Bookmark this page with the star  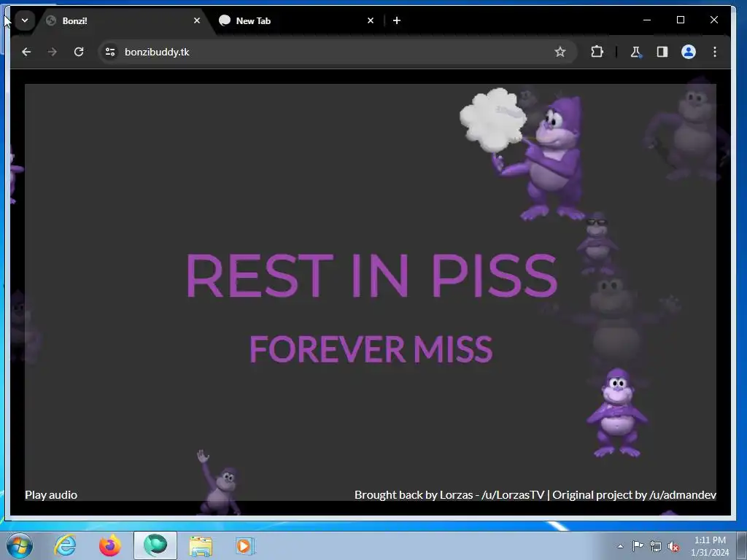coord(560,52)
